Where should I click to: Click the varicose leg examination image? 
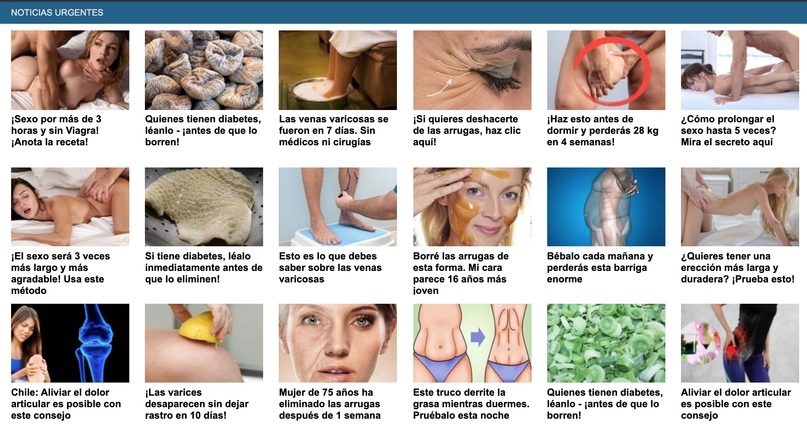pyautogui.click(x=338, y=206)
